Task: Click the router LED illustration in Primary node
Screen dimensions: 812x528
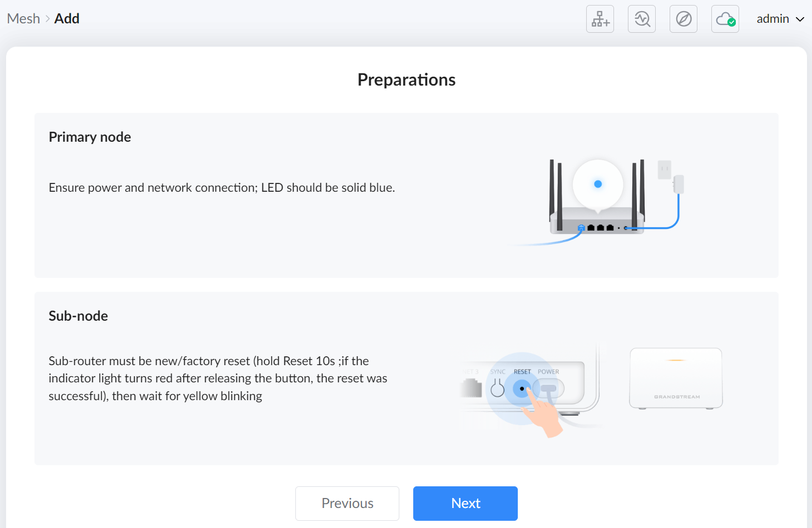Action: point(598,184)
